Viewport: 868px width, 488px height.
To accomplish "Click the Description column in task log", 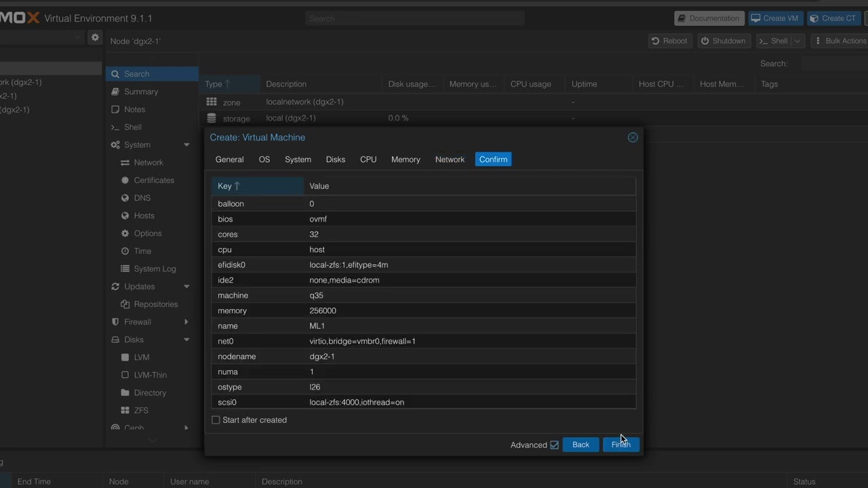I will [x=522, y=481].
